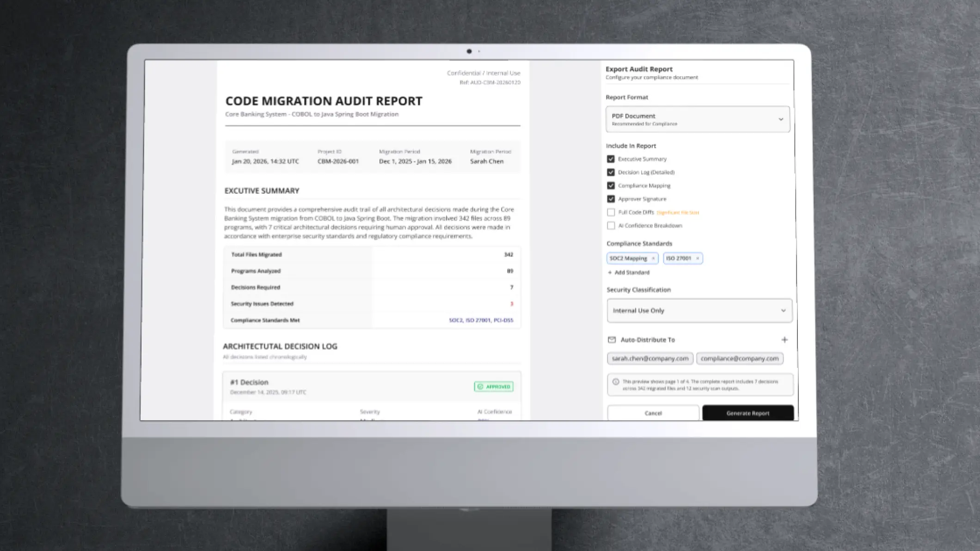This screenshot has width=980, height=551.
Task: Open the Report Format dropdown
Action: (x=698, y=119)
